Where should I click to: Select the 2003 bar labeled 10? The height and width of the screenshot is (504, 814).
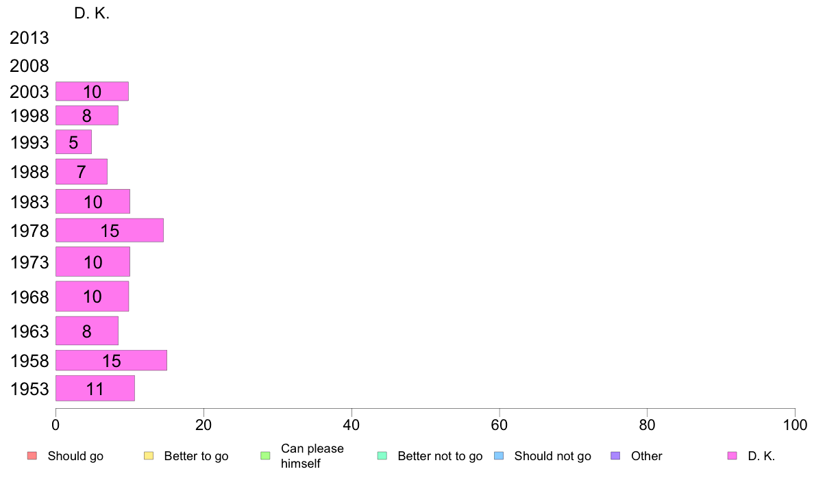click(x=92, y=91)
